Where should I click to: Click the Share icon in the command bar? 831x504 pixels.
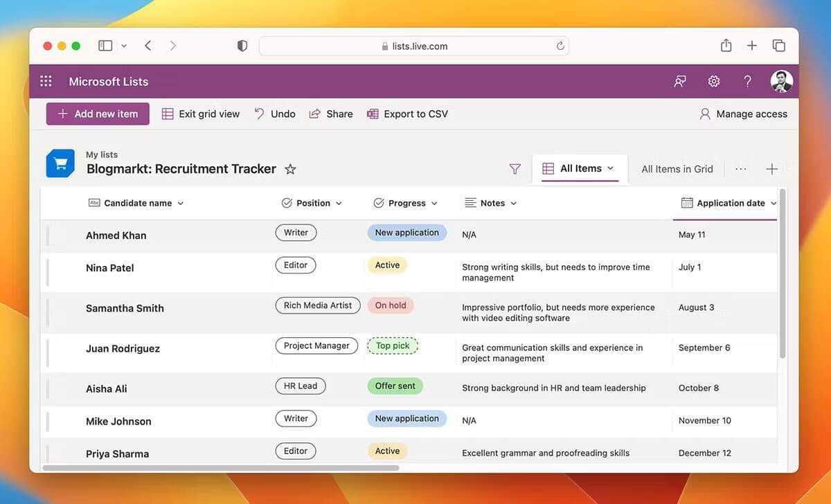pos(331,114)
